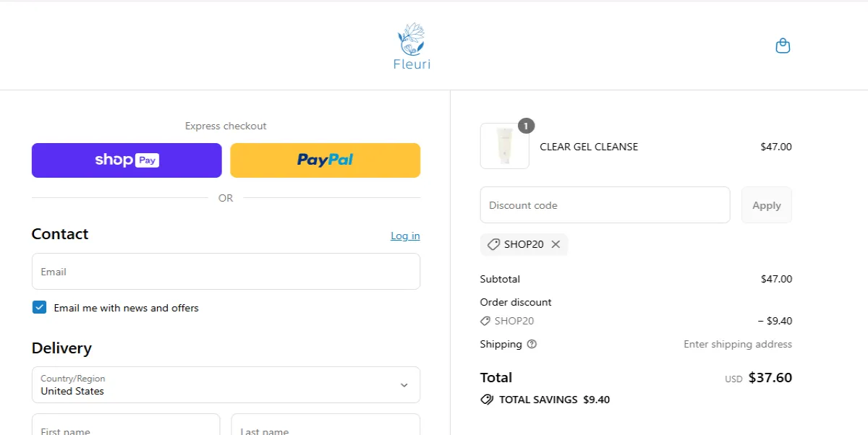Click the chevron on the Country/Region field
The width and height of the screenshot is (868, 435).
pos(404,384)
